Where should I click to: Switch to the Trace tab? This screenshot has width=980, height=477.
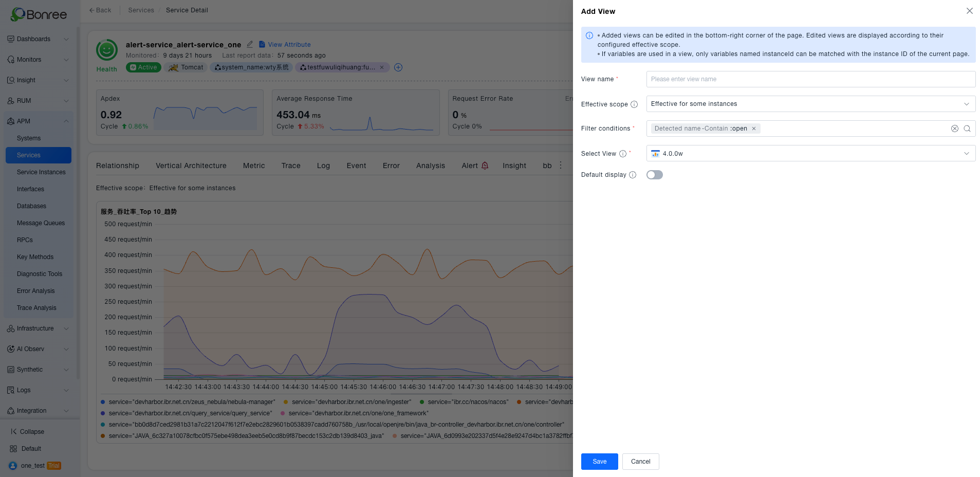(x=291, y=166)
